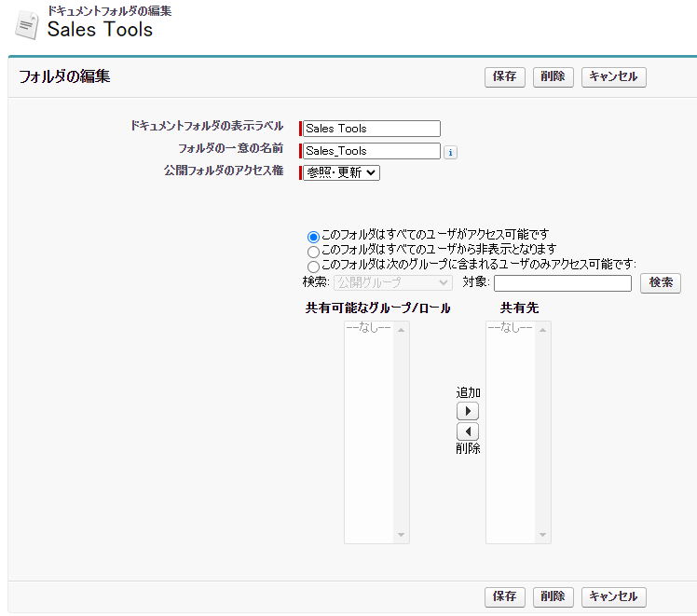Click the 検索 search button

[660, 282]
